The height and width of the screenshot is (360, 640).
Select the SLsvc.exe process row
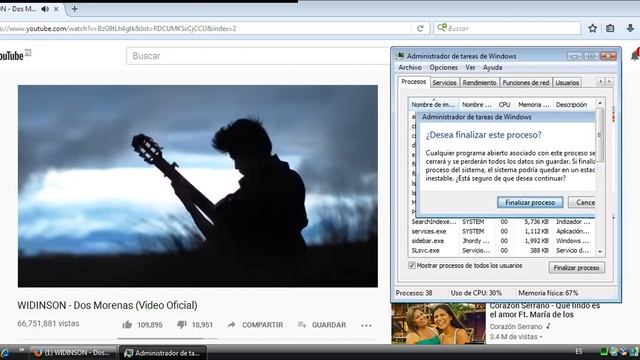coord(502,250)
